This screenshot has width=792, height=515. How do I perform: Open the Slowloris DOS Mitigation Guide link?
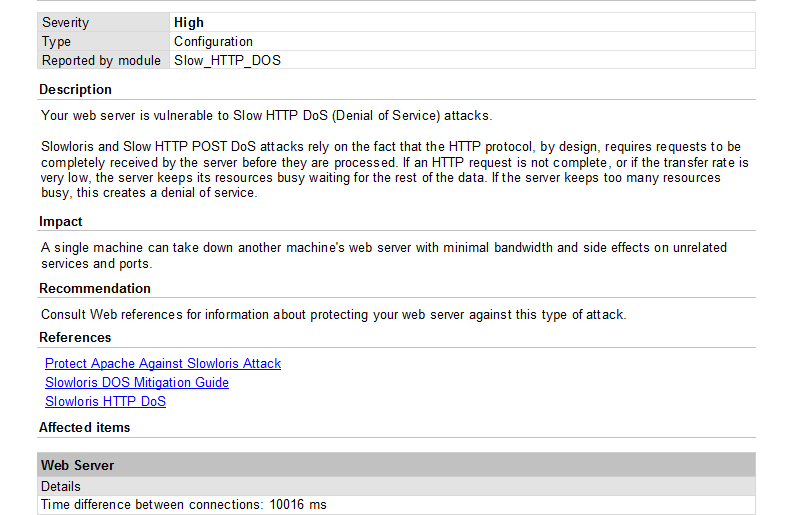coord(137,383)
